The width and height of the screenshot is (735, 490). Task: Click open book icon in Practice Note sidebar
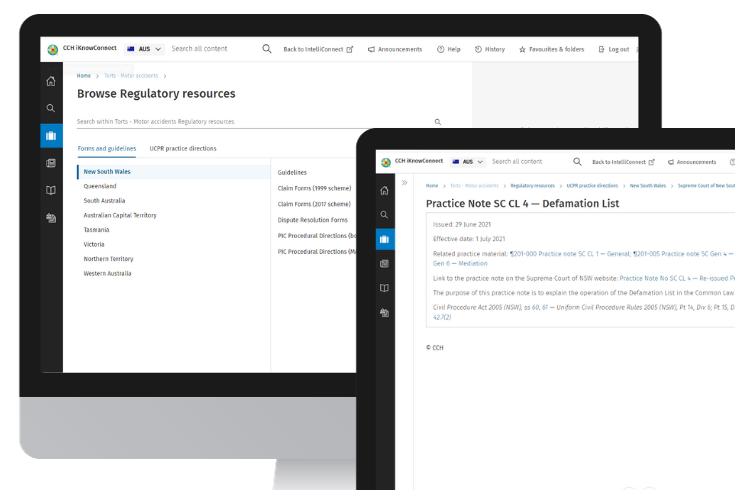click(385, 288)
